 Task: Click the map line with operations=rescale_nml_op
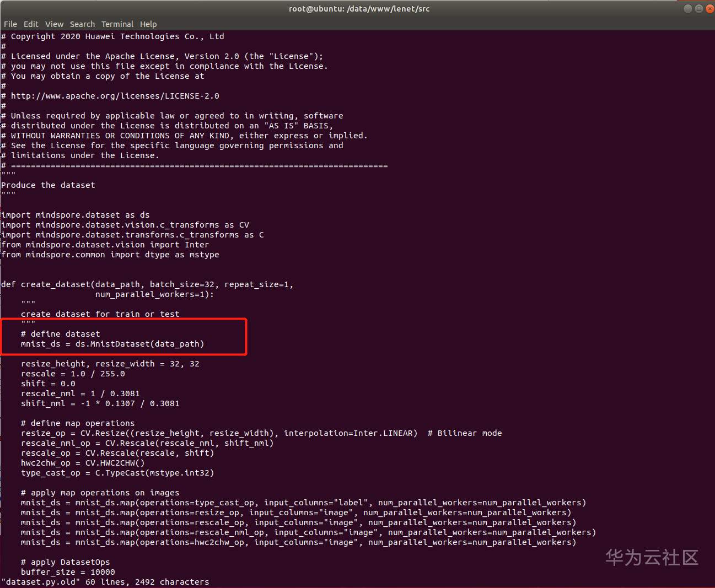click(309, 532)
